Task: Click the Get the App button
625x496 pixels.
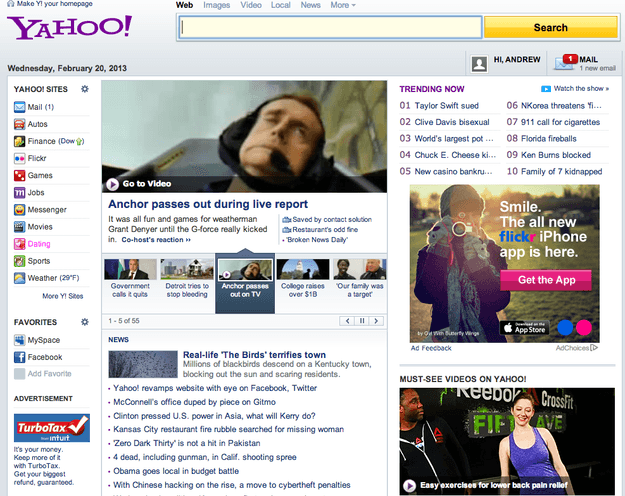Action: (546, 280)
